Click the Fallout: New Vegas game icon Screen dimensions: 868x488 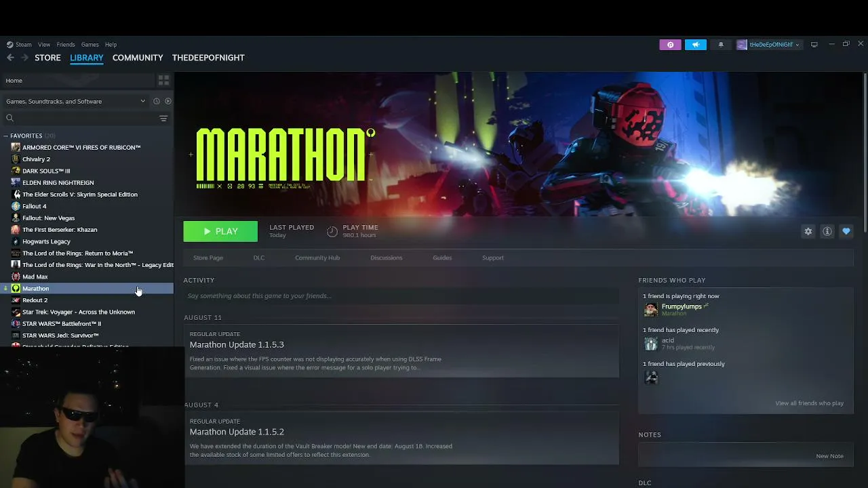[16, 218]
